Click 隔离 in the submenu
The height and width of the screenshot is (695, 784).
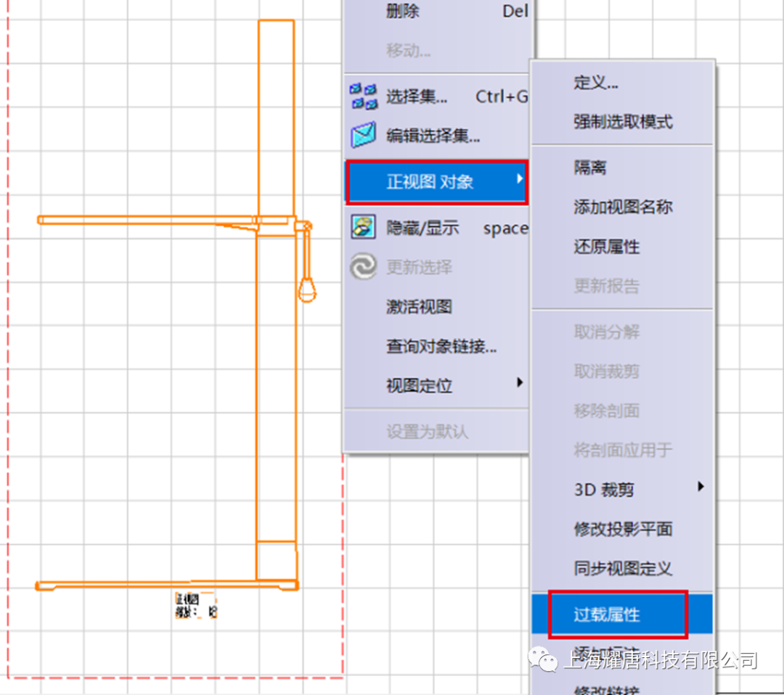tap(590, 168)
